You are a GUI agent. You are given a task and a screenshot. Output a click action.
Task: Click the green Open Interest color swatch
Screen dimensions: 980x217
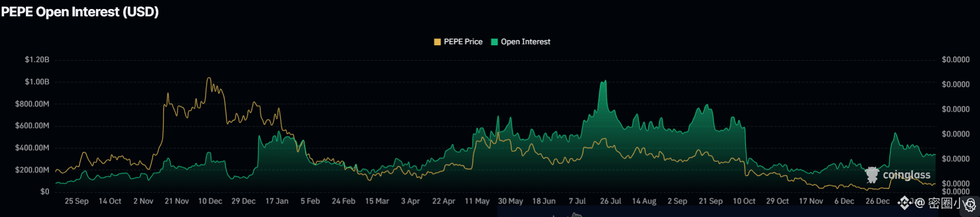coord(494,42)
